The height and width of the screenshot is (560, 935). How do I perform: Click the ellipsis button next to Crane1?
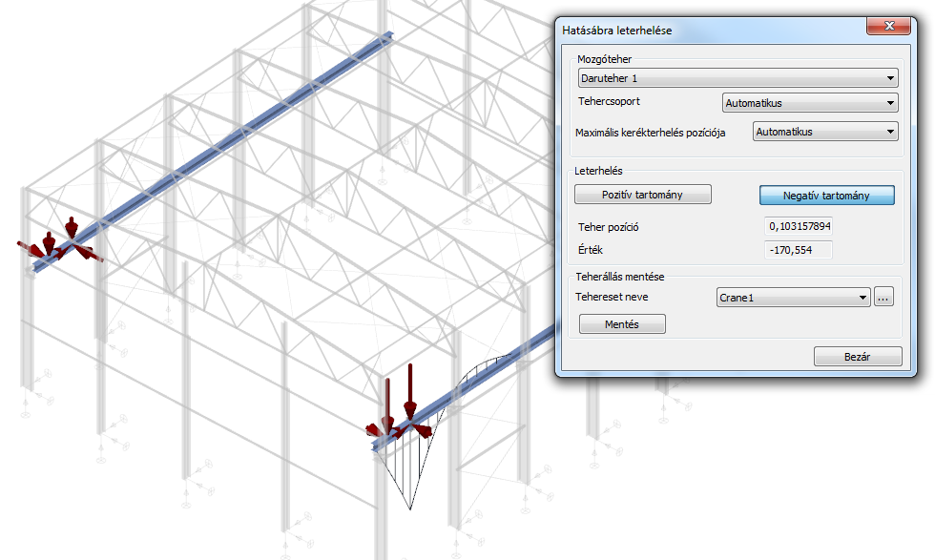(x=883, y=297)
